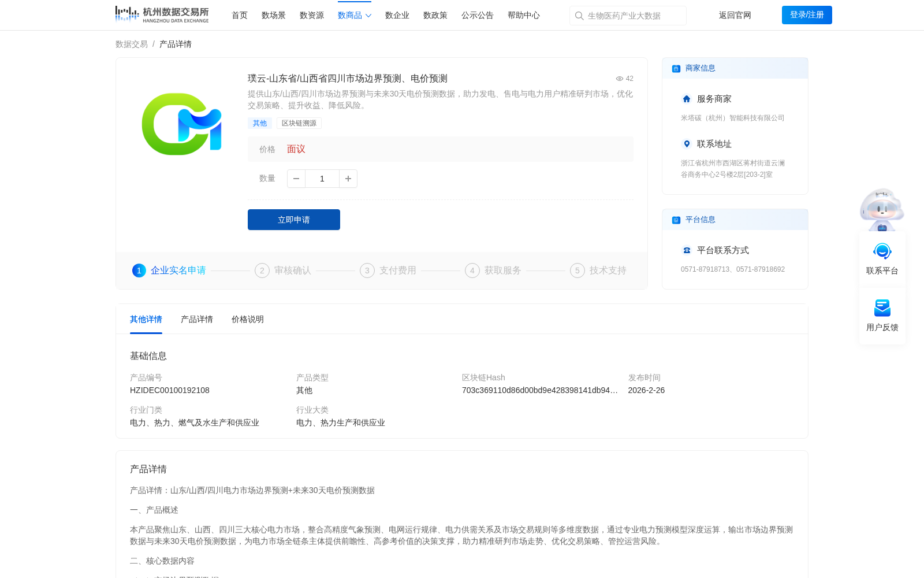The height and width of the screenshot is (578, 924).
Task: Switch to the 价格说明 tab
Action: 248,320
